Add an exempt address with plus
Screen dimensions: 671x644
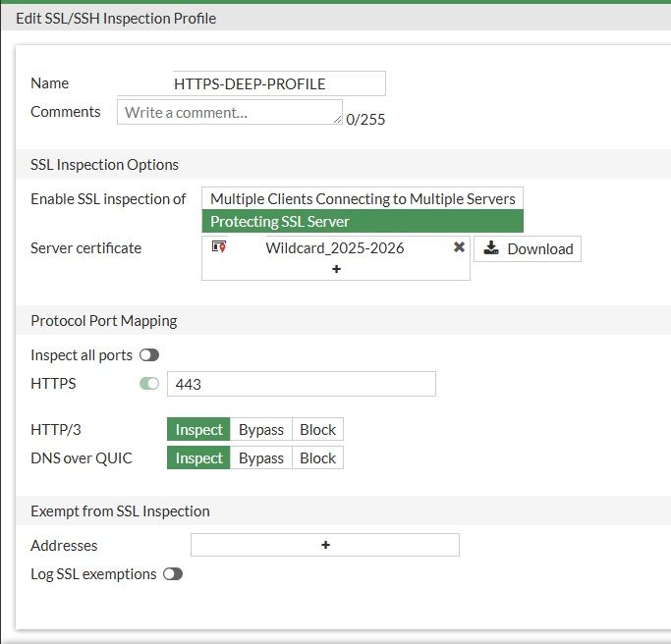pos(325,545)
